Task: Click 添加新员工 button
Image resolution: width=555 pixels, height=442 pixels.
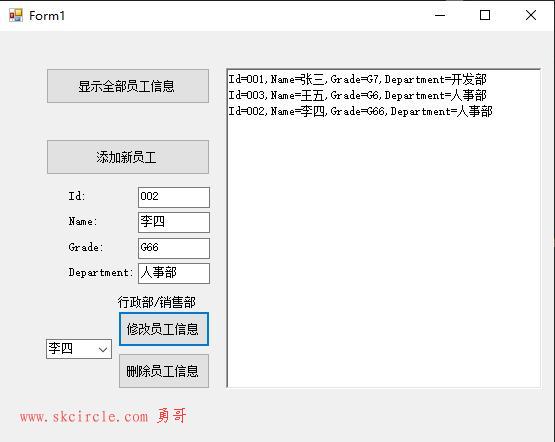Action: pos(128,157)
